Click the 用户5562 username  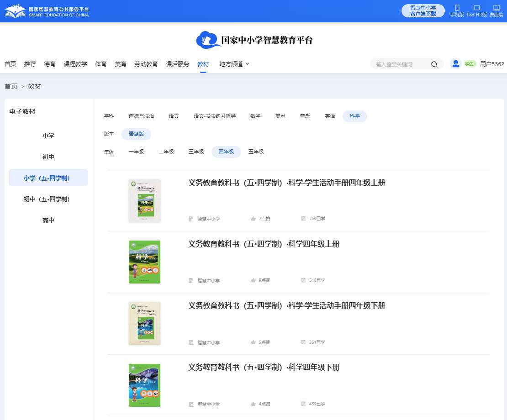(x=492, y=64)
